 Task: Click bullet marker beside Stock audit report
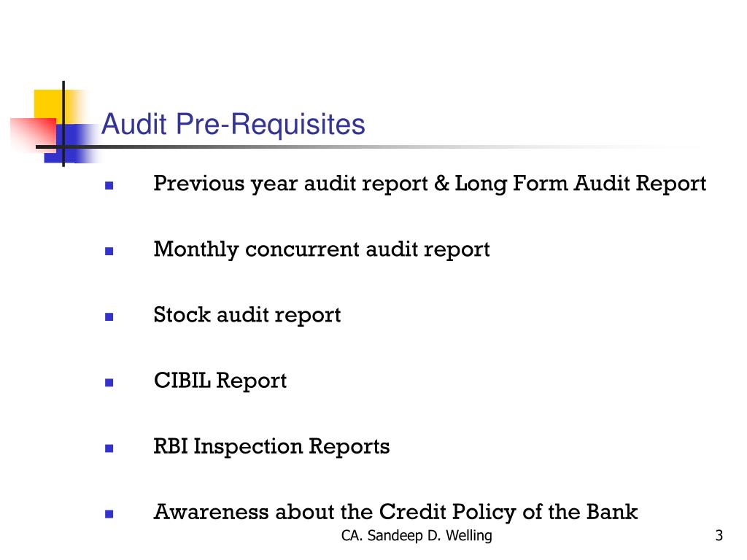point(109,316)
